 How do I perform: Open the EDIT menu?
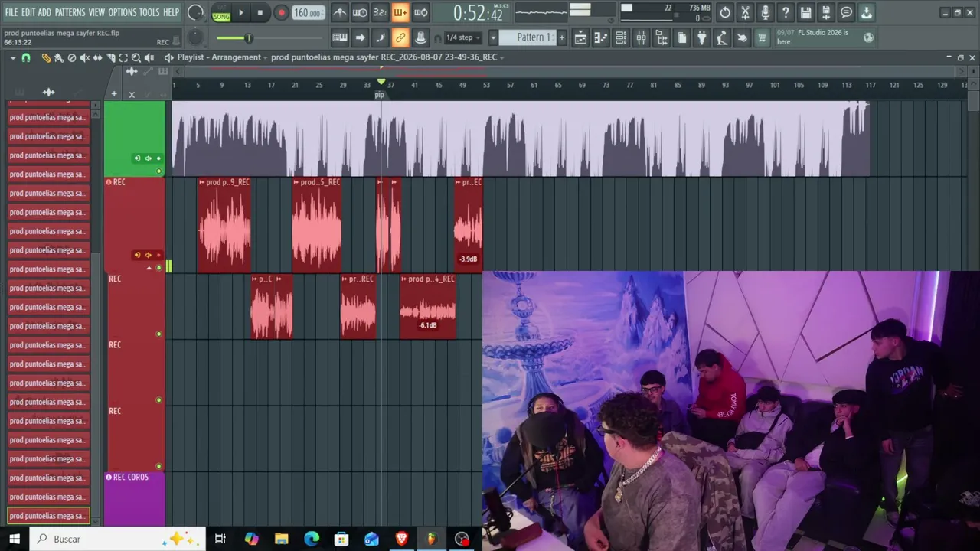click(28, 12)
